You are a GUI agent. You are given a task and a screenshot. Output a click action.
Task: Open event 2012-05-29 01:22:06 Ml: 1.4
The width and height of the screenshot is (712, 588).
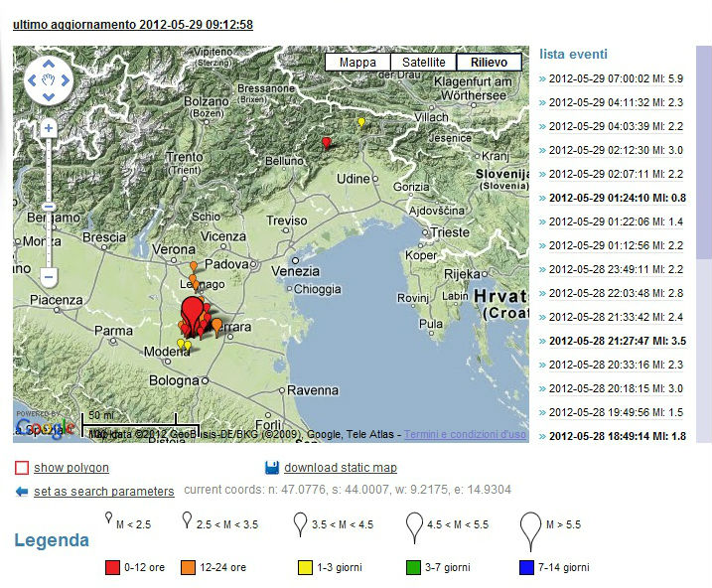[616, 222]
